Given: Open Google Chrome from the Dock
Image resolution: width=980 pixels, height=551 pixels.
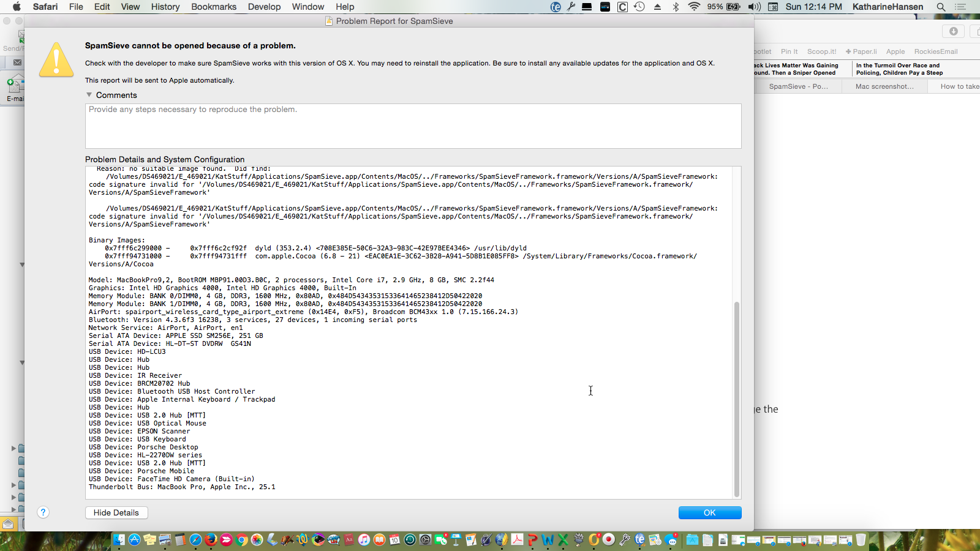Looking at the screenshot, I should (241, 539).
